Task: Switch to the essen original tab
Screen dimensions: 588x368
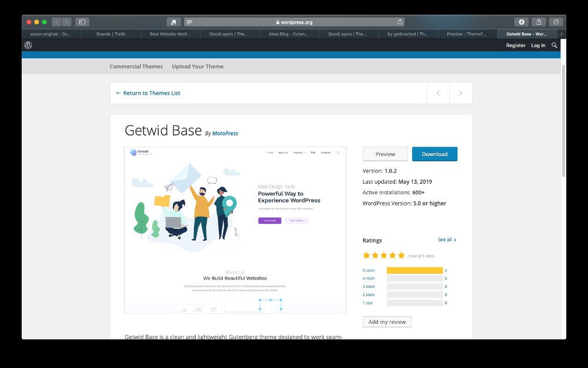Action: click(51, 34)
